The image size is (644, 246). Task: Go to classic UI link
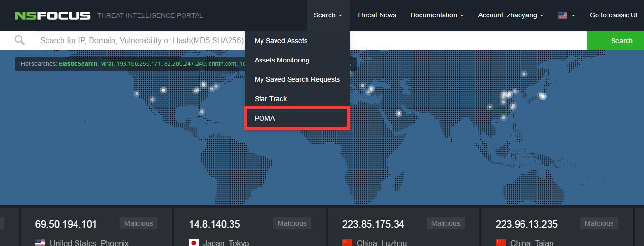[613, 15]
